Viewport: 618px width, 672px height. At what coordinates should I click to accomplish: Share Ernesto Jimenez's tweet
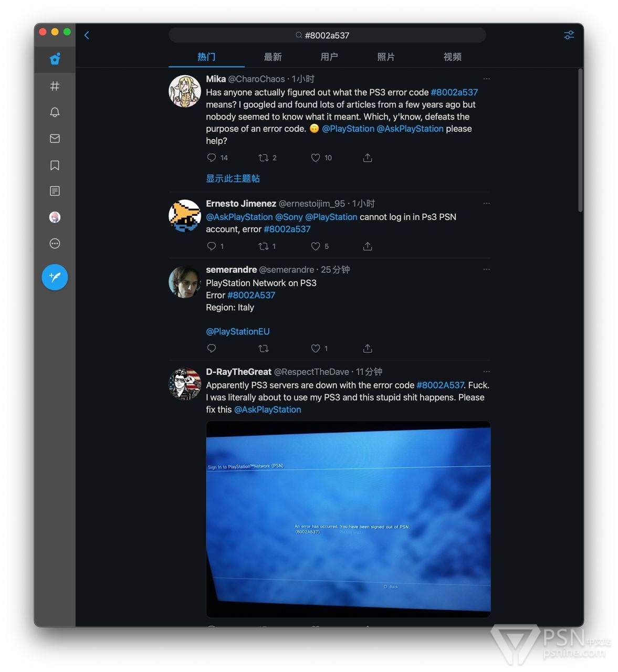point(368,246)
